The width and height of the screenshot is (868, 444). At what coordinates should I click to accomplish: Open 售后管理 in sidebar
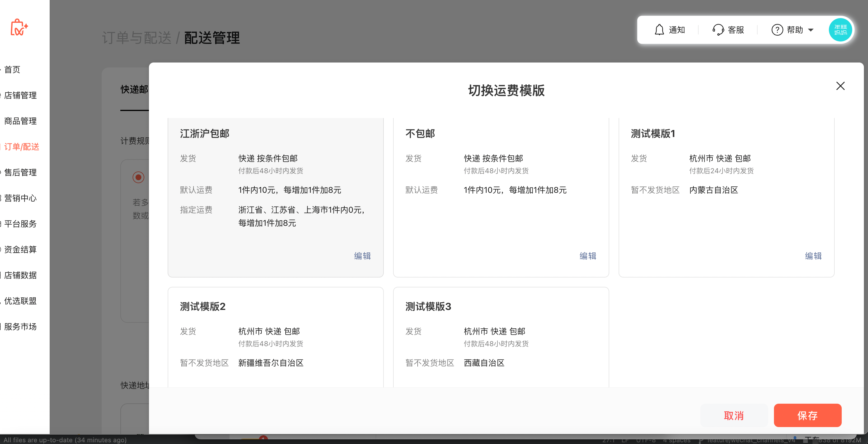20,172
